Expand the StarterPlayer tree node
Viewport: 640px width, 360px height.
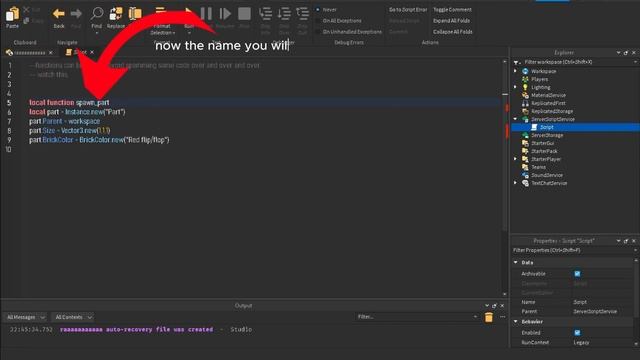click(x=516, y=159)
